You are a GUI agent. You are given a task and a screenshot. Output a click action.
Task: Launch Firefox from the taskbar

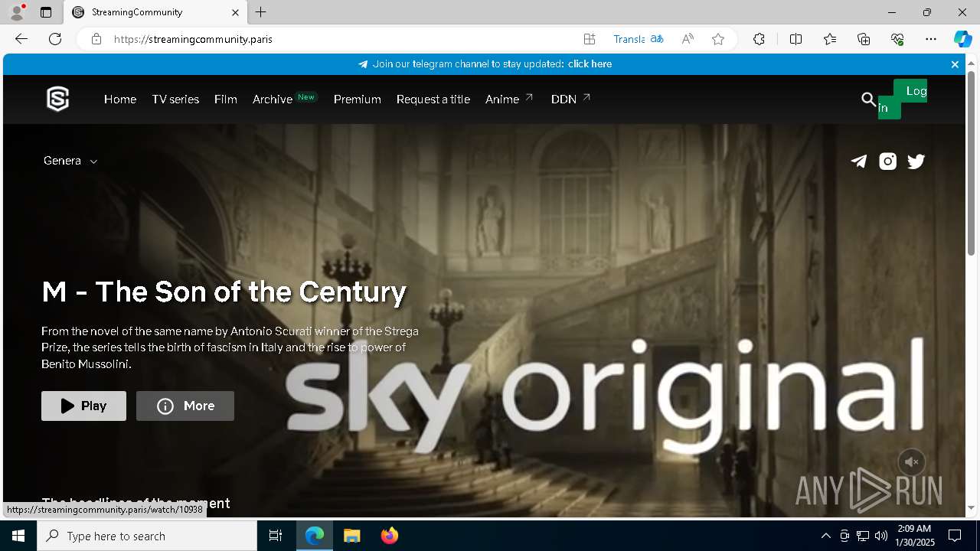click(390, 536)
